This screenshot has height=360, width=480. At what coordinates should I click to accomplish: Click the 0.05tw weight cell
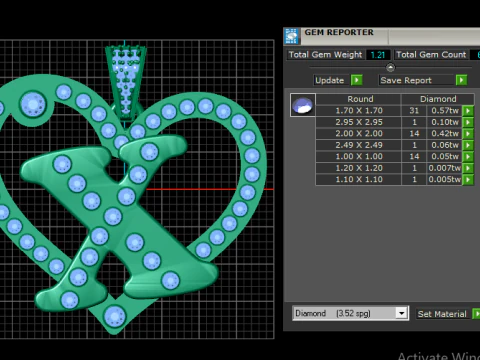445,157
